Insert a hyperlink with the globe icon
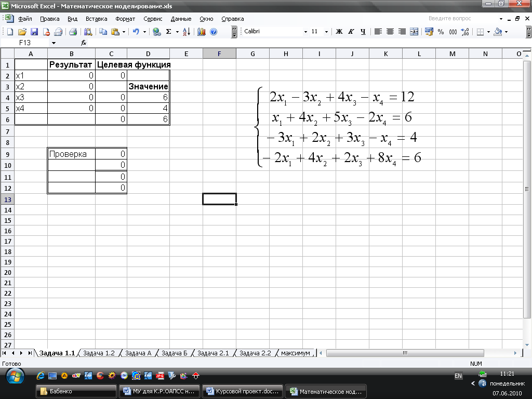Image resolution: width=532 pixels, height=399 pixels. point(156,32)
